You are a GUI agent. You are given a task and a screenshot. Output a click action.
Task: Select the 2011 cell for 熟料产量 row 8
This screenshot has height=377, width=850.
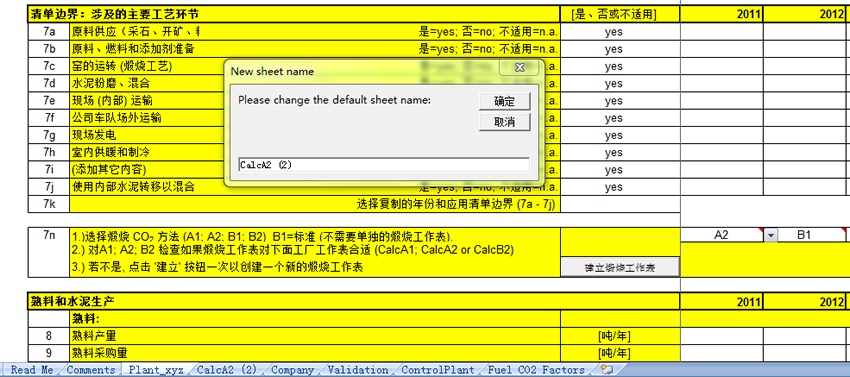(722, 336)
